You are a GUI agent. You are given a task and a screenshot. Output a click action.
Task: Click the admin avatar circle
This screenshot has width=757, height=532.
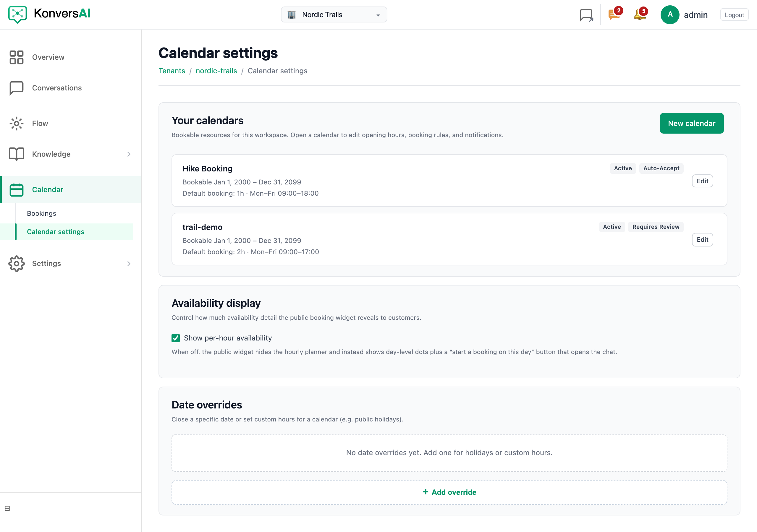pos(670,14)
